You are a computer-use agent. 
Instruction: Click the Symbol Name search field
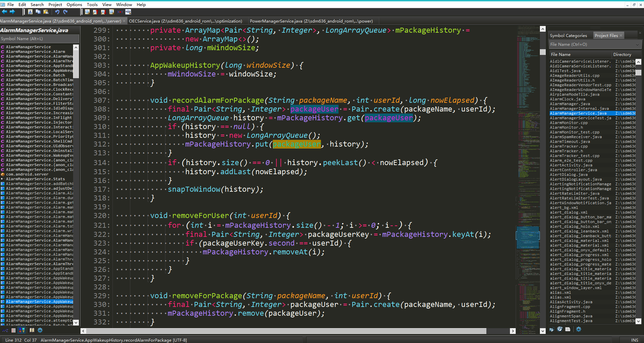pos(39,39)
